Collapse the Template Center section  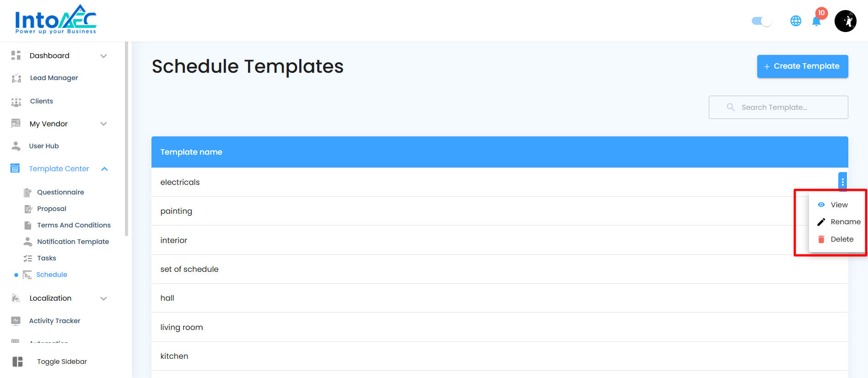104,169
